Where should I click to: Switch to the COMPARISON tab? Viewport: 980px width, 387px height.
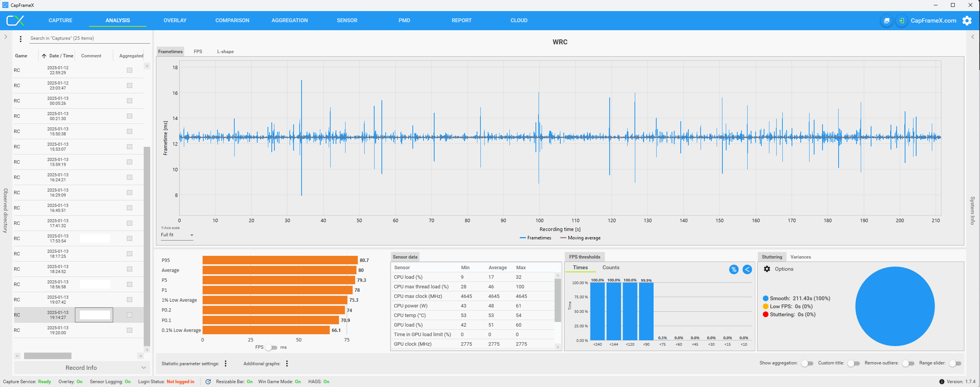pyautogui.click(x=232, y=21)
